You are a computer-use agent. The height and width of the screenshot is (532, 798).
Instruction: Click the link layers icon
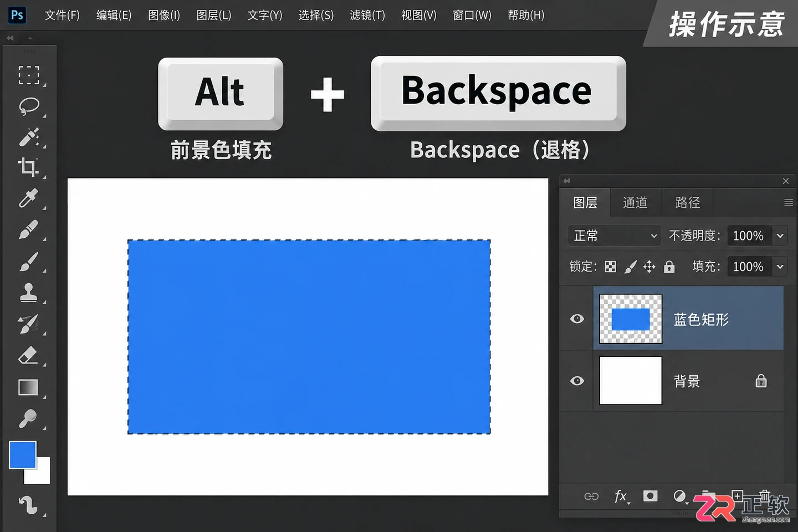click(591, 496)
